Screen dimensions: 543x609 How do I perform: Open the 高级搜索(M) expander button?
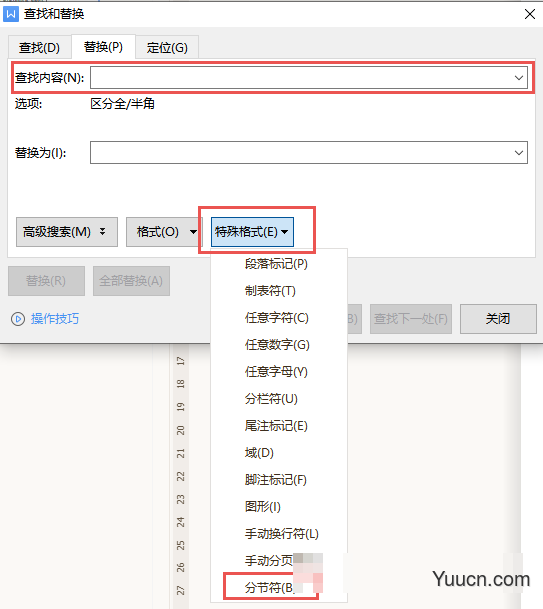pos(67,232)
